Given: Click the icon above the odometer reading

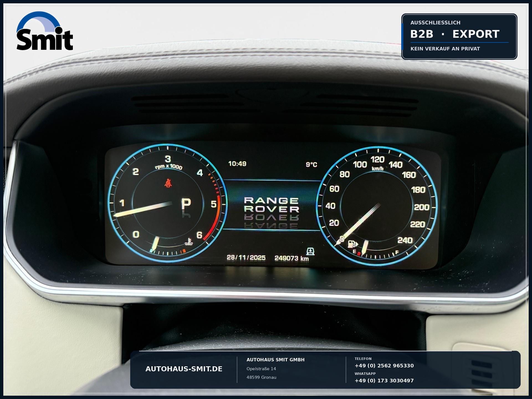Looking at the screenshot, I should pos(310,251).
